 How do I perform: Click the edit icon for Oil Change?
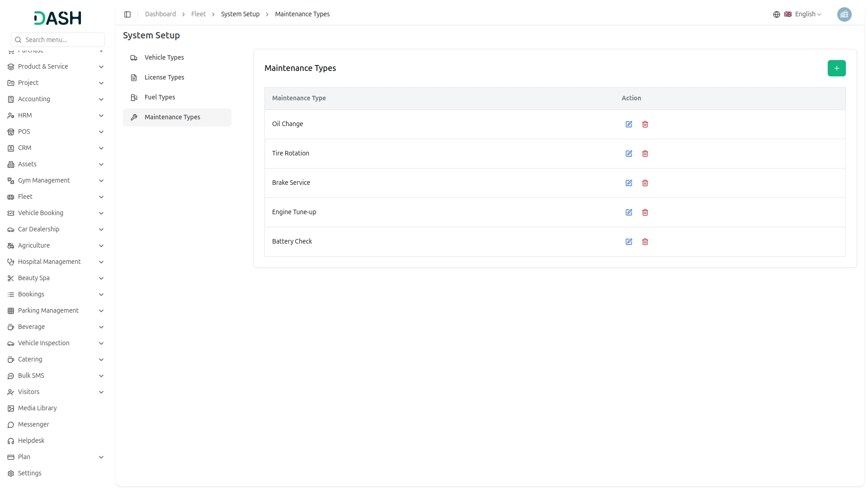tap(629, 124)
